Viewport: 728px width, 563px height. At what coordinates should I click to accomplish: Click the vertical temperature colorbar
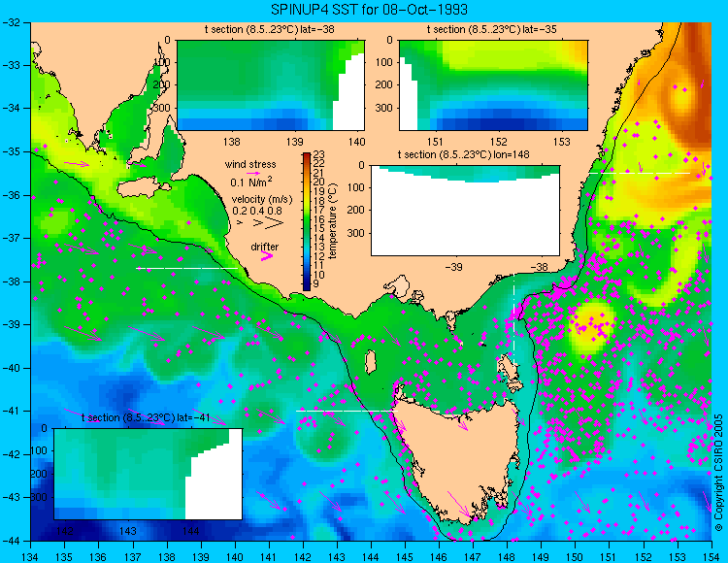coord(307,222)
